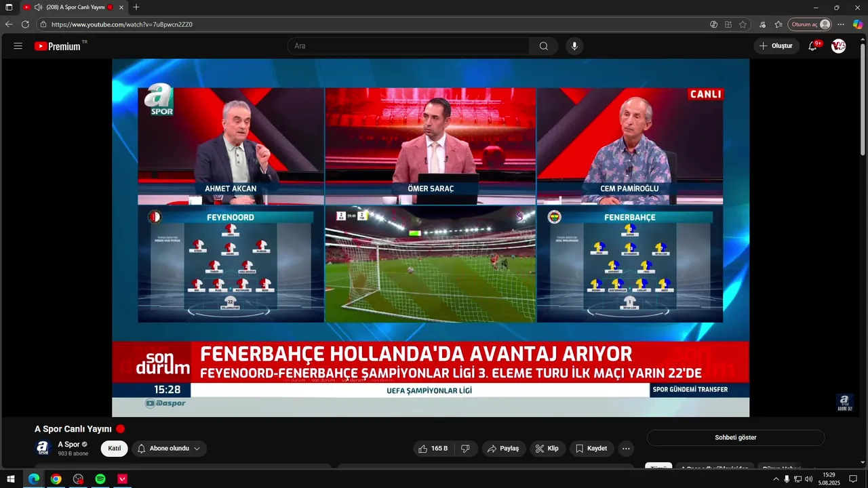Viewport: 868px width, 488px height.
Task: Open Edge settings three-dots menu
Action: (x=841, y=24)
